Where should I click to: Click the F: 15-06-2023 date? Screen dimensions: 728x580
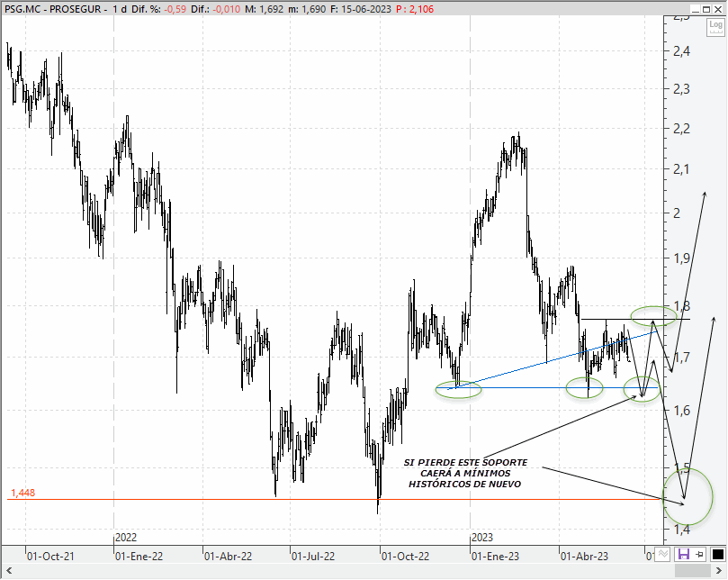coord(361,9)
